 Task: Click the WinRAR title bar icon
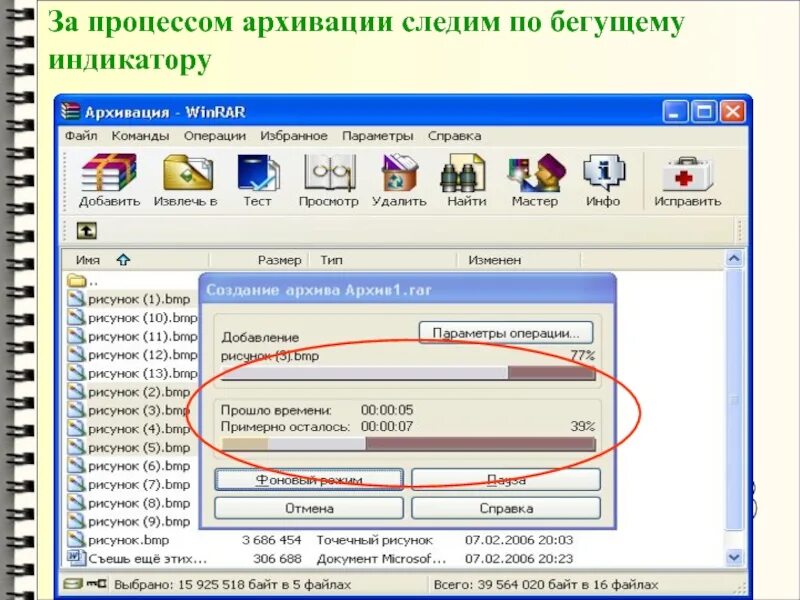click(70, 111)
